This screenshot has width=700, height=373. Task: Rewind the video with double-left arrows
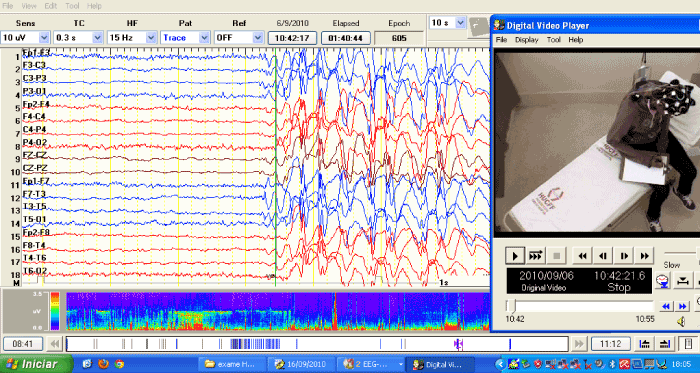pos(582,256)
